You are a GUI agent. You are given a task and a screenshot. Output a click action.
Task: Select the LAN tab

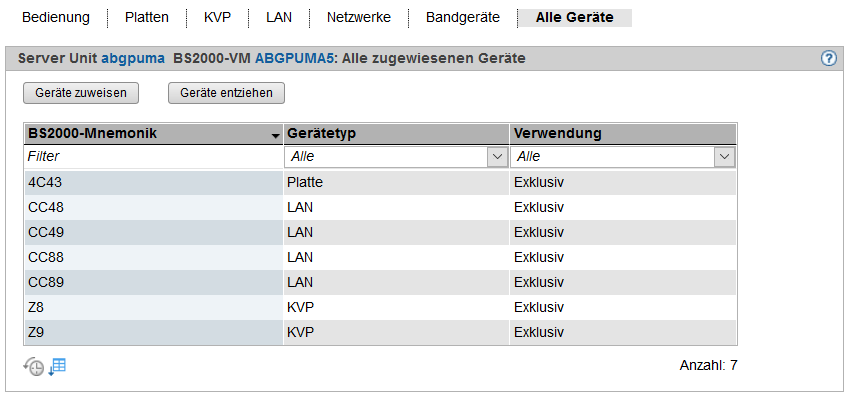[x=280, y=17]
